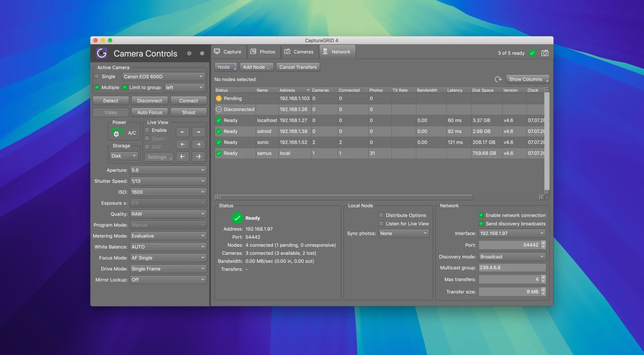The height and width of the screenshot is (355, 644).
Task: Click the large bottom-right Live View arrow
Action: click(198, 157)
